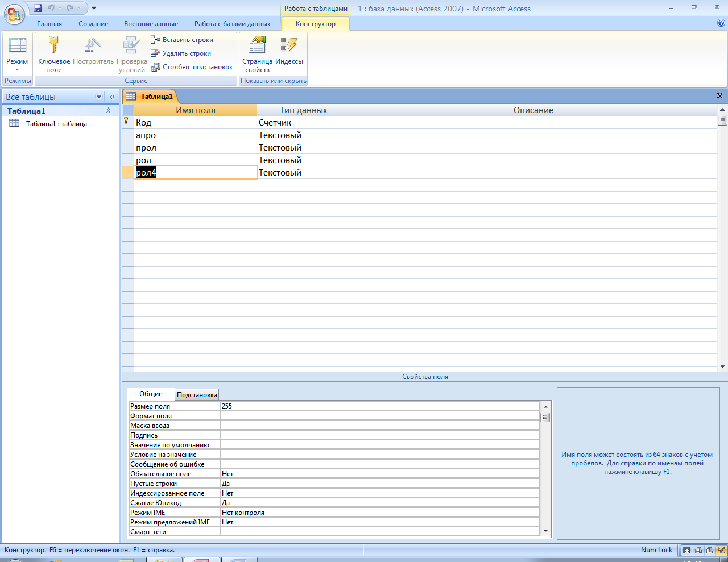The image size is (728, 562).
Task: Switch to PivotChart view in status bar
Action: 710,550
